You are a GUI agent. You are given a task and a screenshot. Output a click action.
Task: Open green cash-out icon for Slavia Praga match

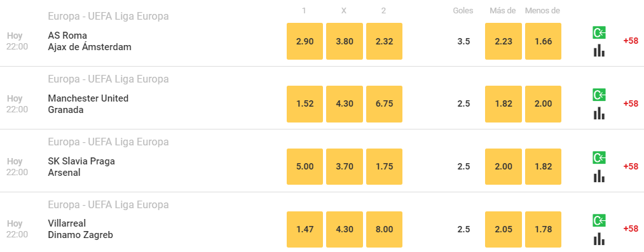599,158
